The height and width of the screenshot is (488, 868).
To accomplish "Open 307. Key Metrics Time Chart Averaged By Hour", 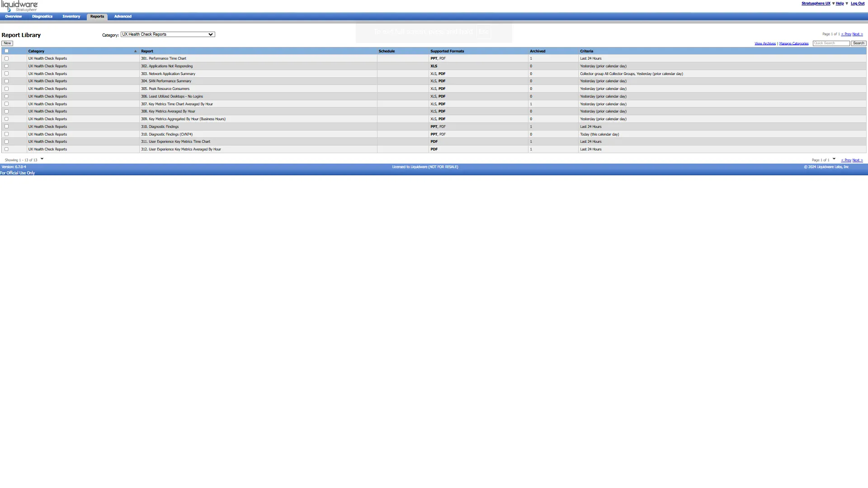I will pyautogui.click(x=177, y=104).
